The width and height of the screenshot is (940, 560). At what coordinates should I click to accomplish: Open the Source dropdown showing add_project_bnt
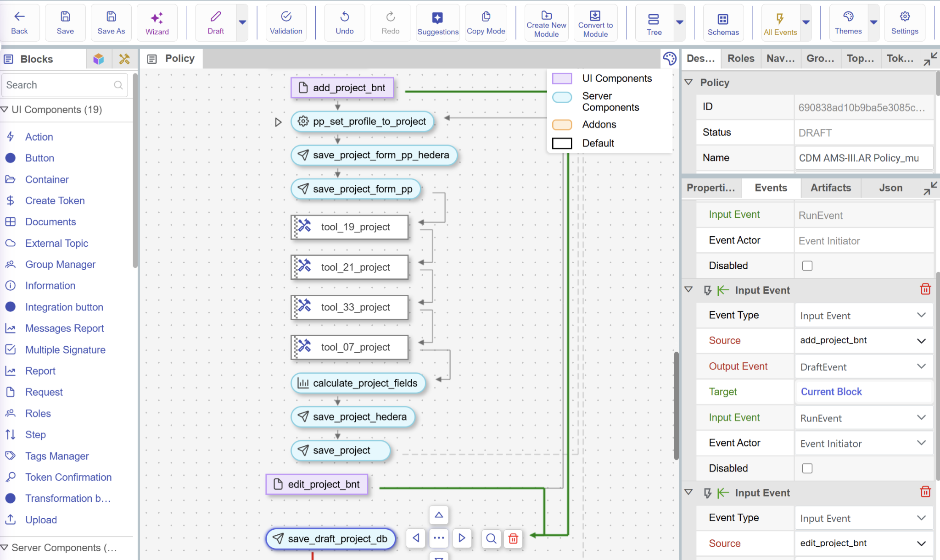point(863,341)
